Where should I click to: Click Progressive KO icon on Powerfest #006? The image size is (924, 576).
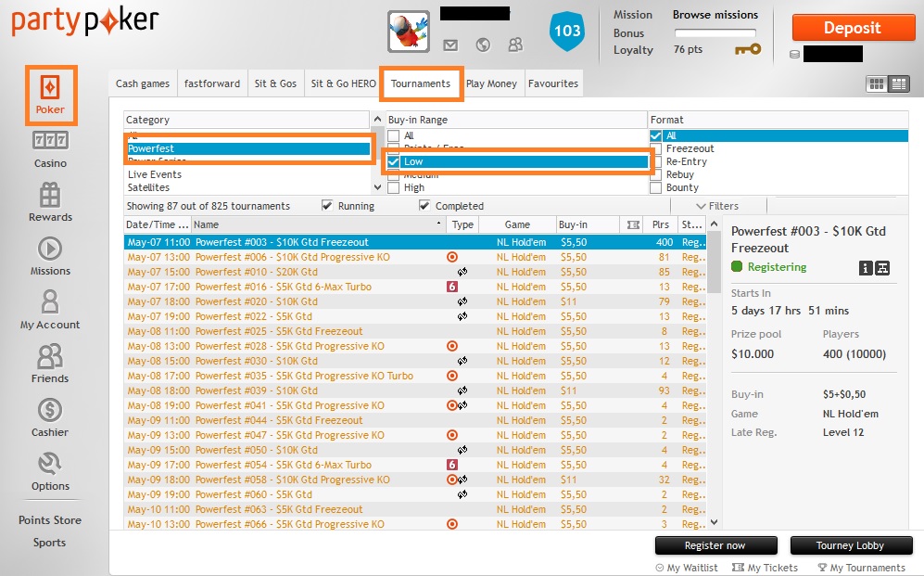point(452,257)
